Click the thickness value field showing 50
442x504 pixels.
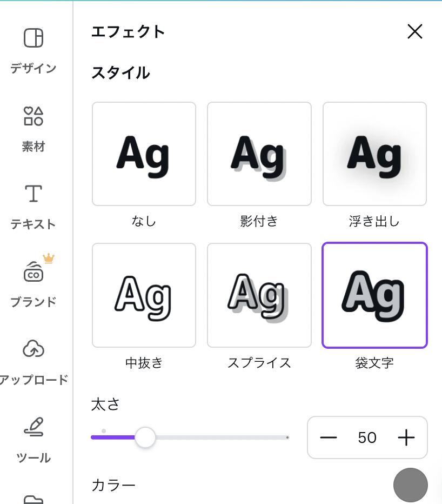[x=367, y=437]
